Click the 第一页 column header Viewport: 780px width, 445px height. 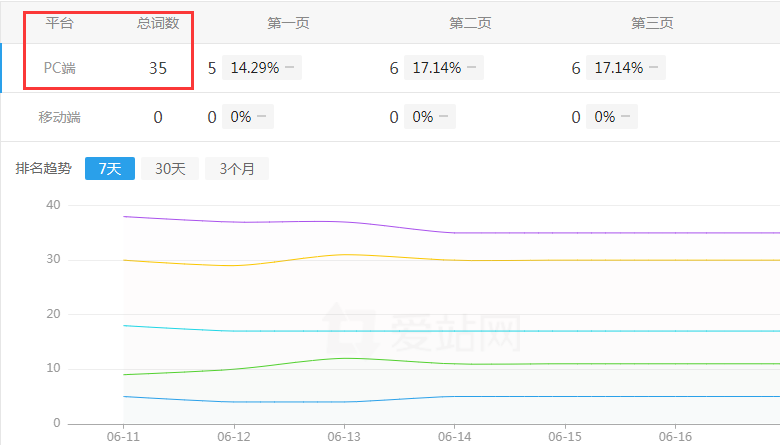(x=288, y=22)
